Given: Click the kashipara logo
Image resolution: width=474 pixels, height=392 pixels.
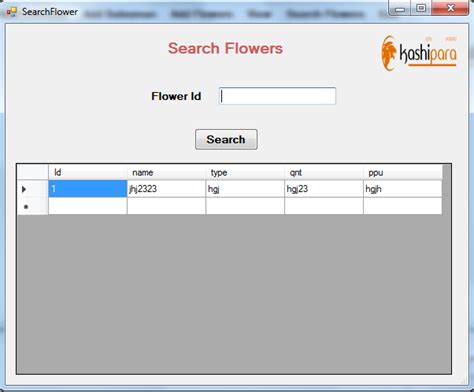Looking at the screenshot, I should pyautogui.click(x=419, y=53).
